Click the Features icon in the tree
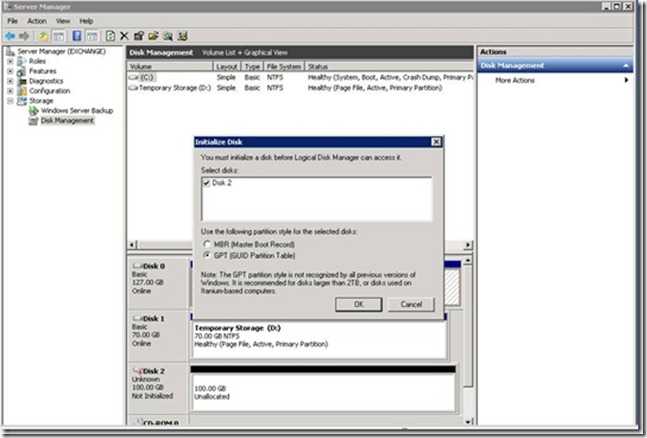This screenshot has width=647, height=438. [21, 71]
